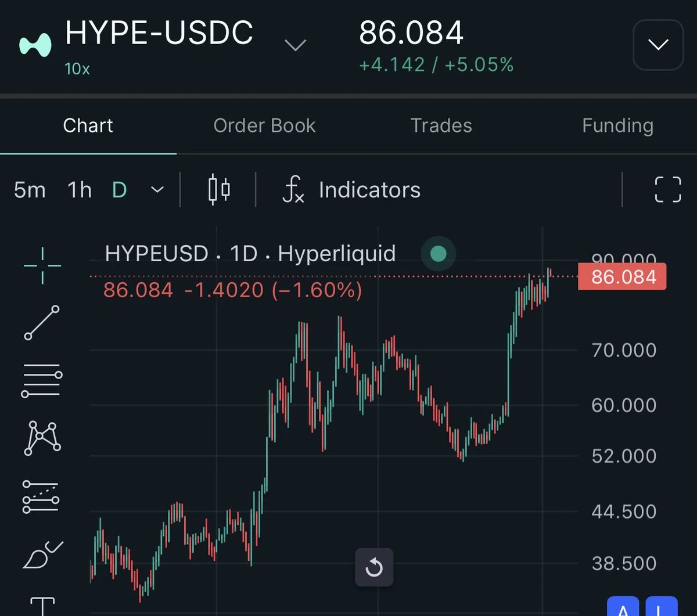Open the candlestick chart style picker
Viewport: 697px width, 616px height.
tap(219, 189)
